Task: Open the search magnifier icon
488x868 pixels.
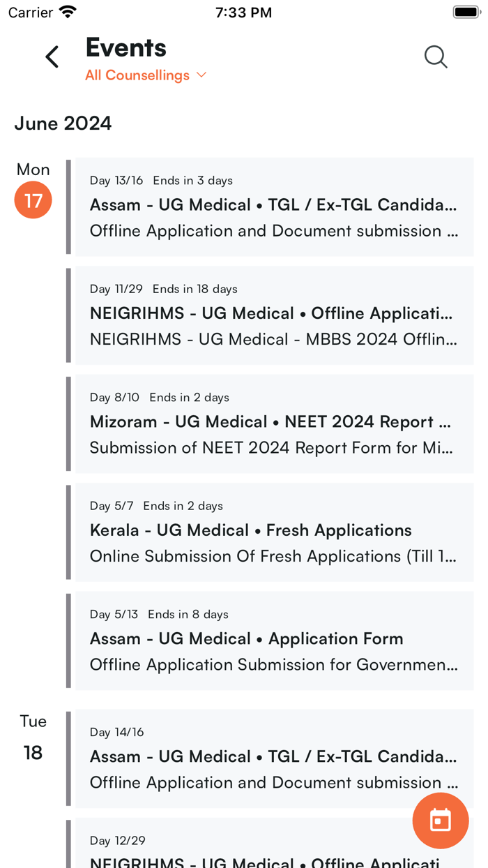Action: click(436, 57)
